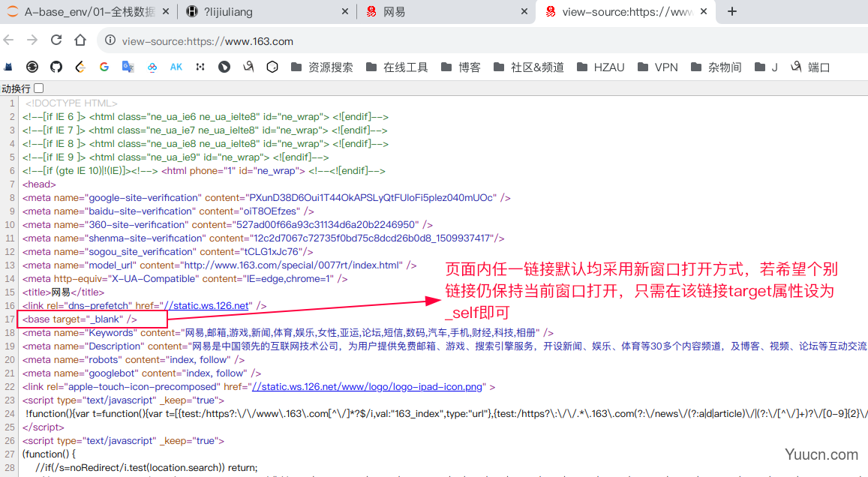Expand the 杂物间 bookmarks folder

(716, 67)
